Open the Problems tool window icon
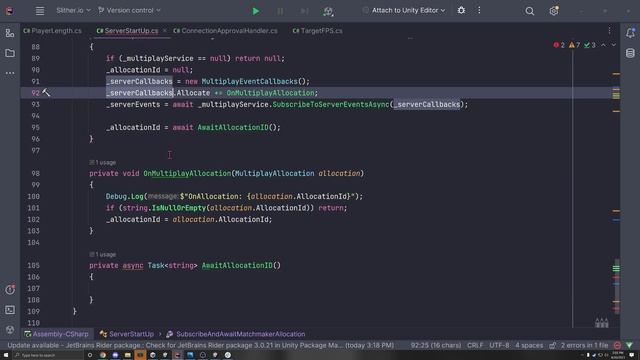This screenshot has width=640, height=360. tap(10, 290)
